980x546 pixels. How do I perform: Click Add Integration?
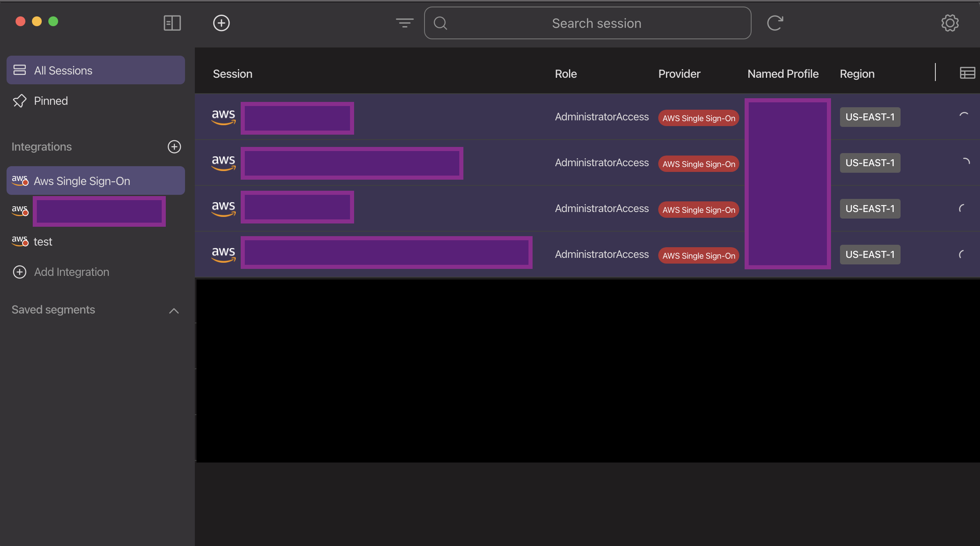[71, 272]
